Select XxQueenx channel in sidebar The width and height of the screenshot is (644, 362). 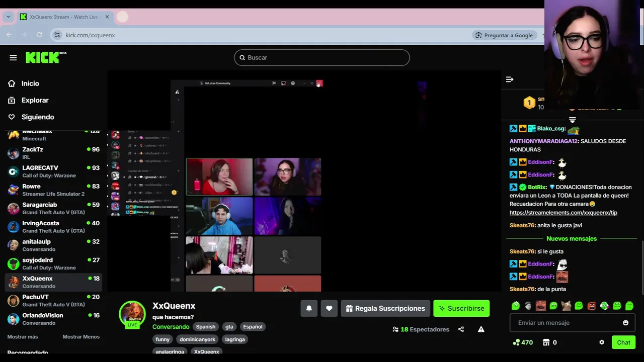pyautogui.click(x=53, y=282)
